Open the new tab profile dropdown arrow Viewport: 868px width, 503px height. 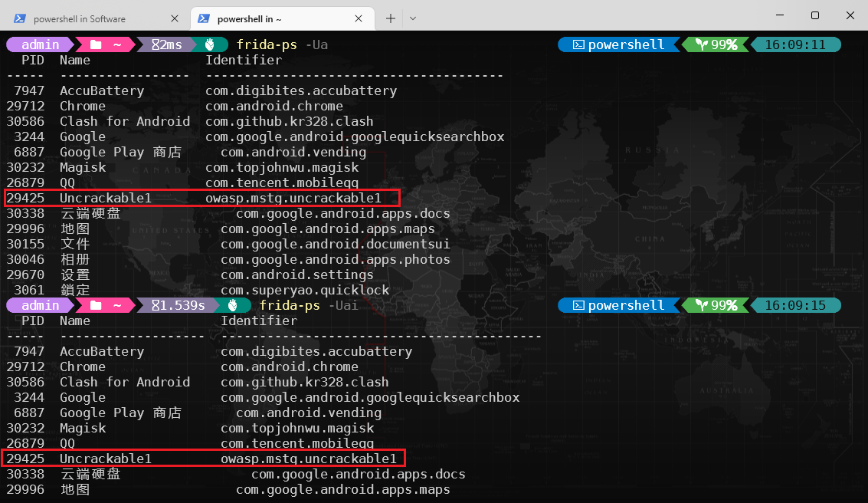point(413,18)
